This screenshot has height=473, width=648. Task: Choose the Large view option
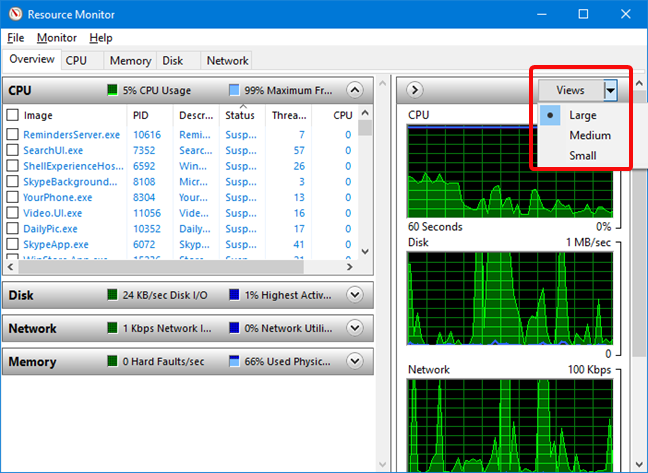click(x=582, y=115)
